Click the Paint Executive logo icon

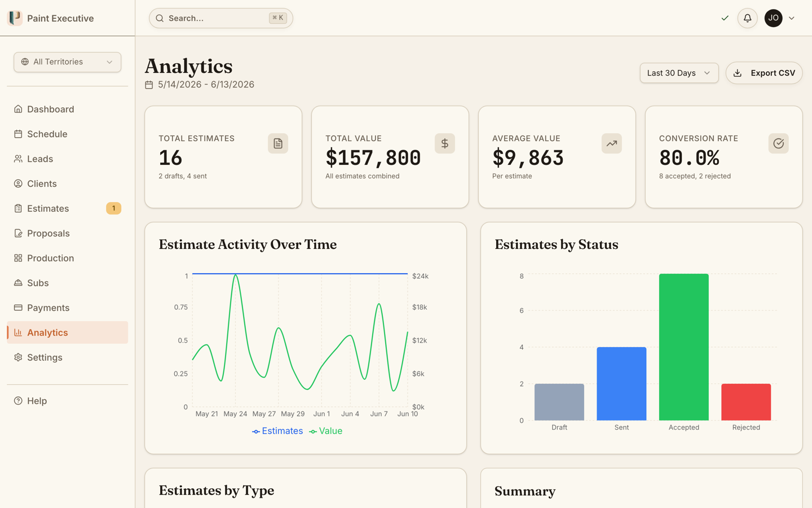tap(15, 18)
